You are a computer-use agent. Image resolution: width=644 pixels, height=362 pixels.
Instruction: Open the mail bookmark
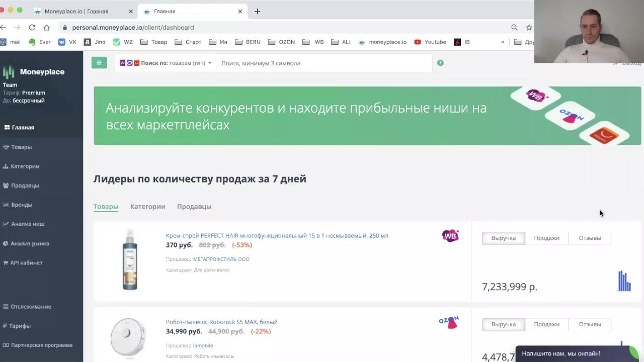11,42
